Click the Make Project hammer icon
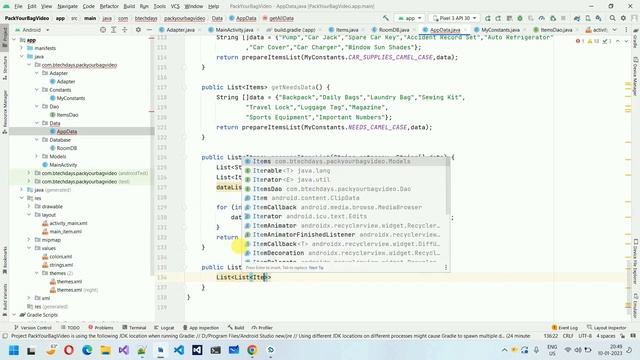Screen dimensions: 640x360 click(385, 18)
